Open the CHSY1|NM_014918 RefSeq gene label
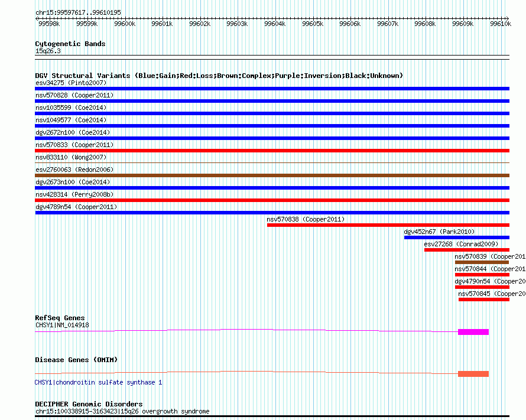The width and height of the screenshot is (526, 420). point(62,325)
